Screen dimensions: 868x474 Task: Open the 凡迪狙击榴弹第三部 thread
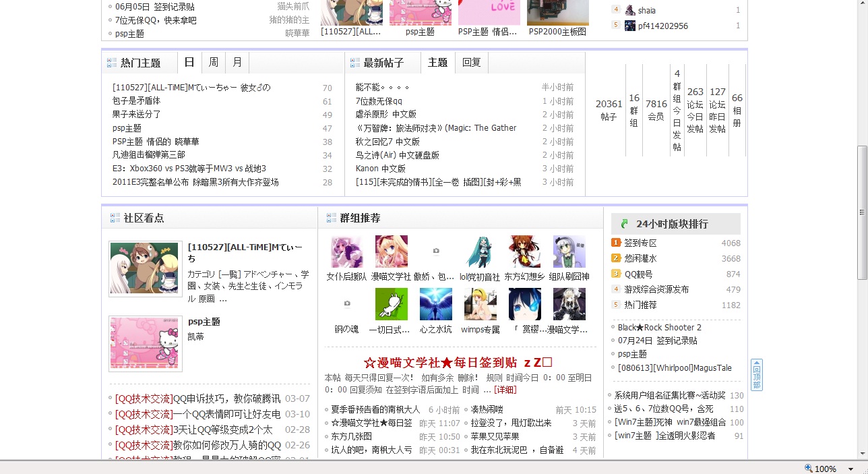pyautogui.click(x=149, y=155)
